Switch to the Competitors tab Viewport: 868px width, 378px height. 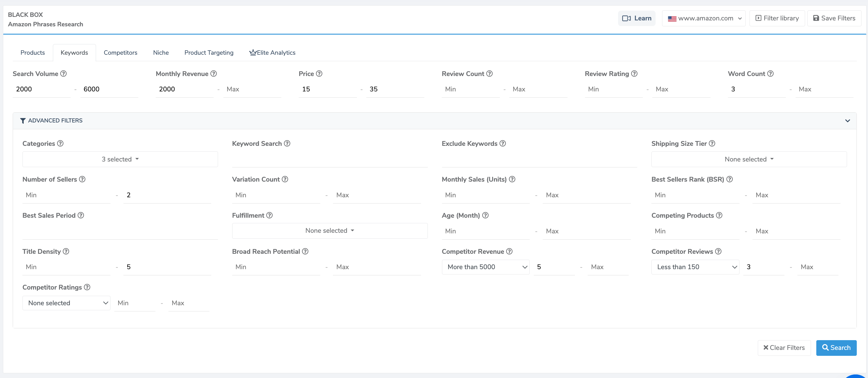pos(121,52)
